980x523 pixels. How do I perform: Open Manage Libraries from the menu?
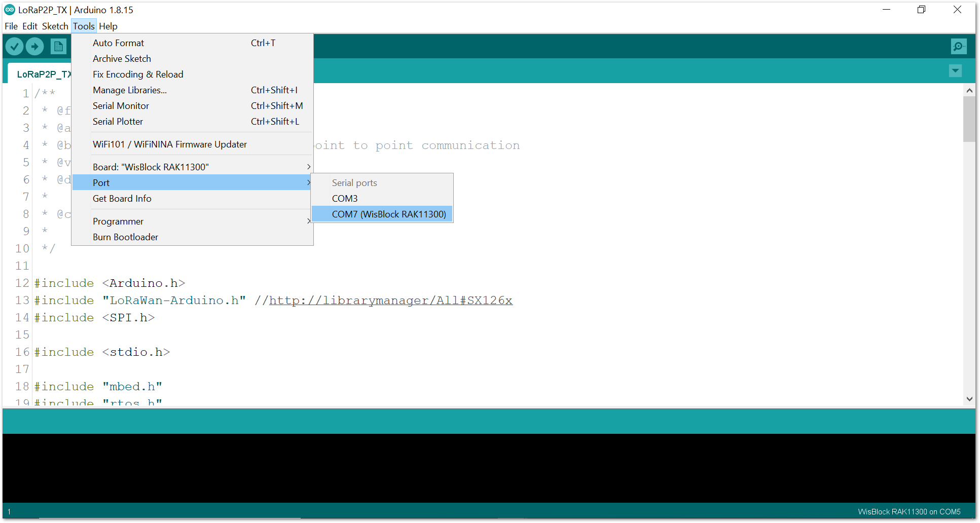[130, 90]
